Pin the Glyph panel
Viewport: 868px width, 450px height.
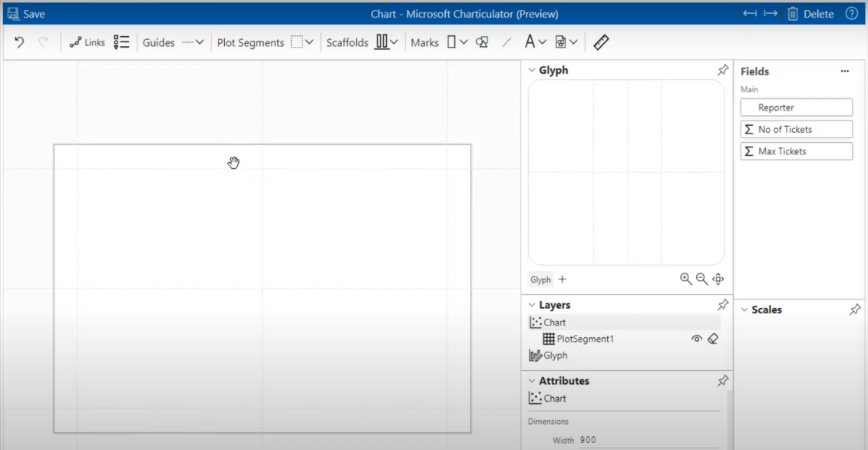tap(722, 70)
